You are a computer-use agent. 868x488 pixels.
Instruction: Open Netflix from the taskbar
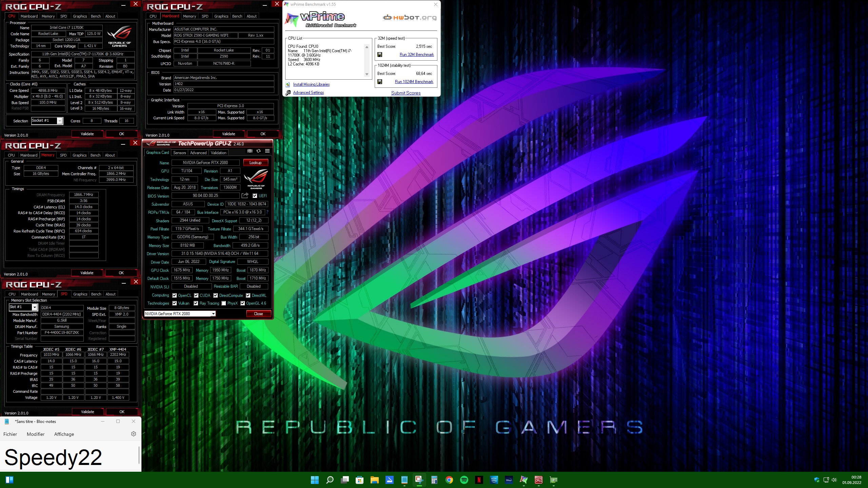479,480
